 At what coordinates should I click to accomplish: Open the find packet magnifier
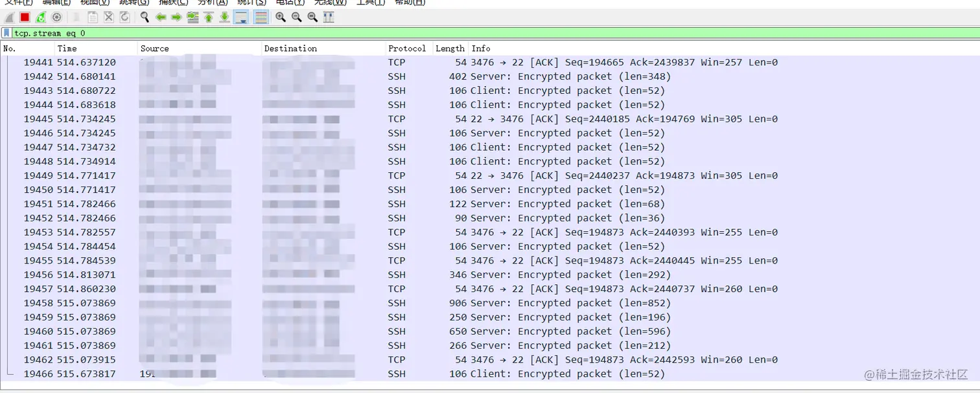point(145,17)
